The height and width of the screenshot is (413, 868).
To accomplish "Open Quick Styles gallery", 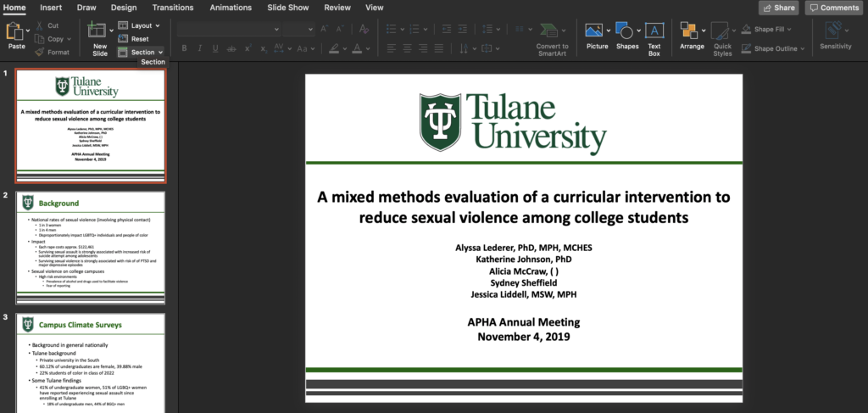I will (722, 40).
